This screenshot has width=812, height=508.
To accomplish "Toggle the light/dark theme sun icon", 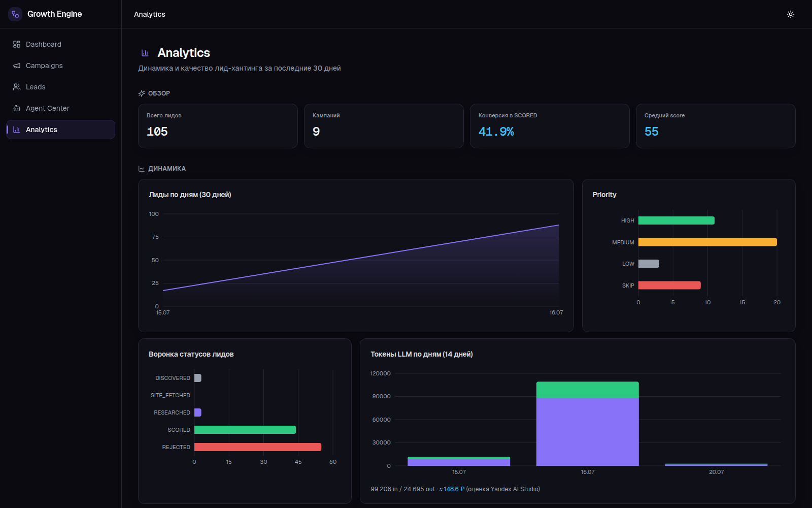I will click(x=791, y=14).
